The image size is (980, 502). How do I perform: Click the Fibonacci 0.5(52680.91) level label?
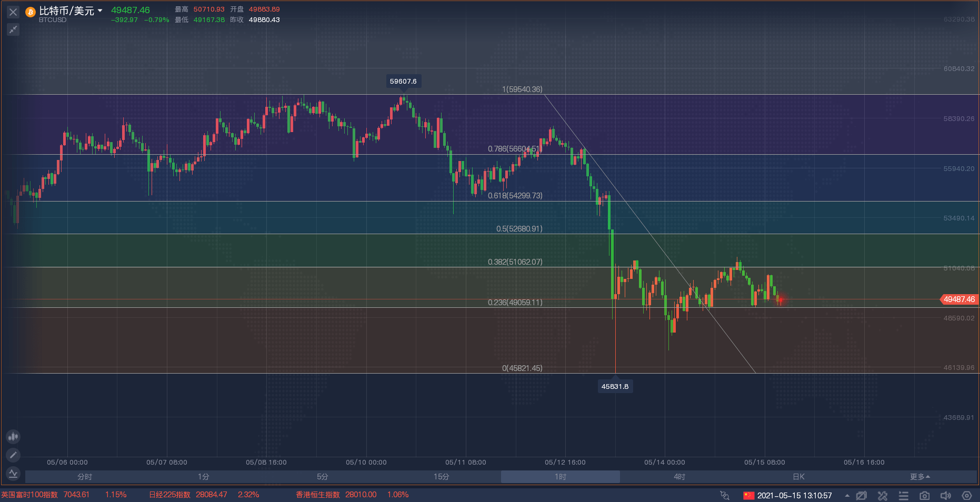point(519,229)
